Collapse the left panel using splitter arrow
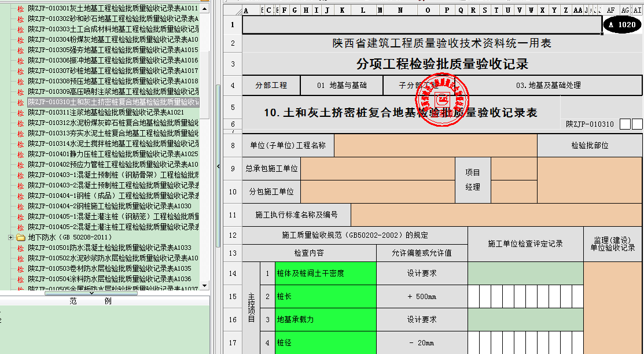The height and width of the screenshot is (354, 644). (x=218, y=167)
